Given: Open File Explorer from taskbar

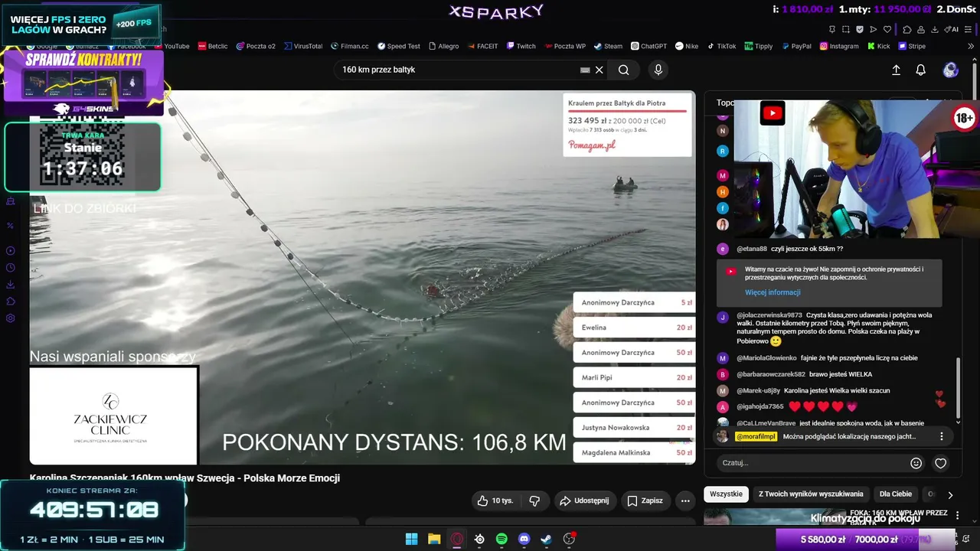Looking at the screenshot, I should tap(434, 539).
